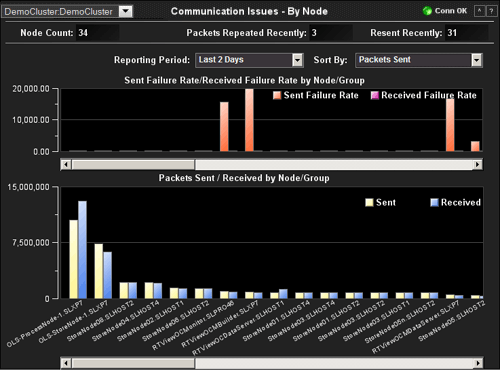Click right arrow of packets chart scrollbar
Screen dimensions: 500x371
click(x=477, y=363)
